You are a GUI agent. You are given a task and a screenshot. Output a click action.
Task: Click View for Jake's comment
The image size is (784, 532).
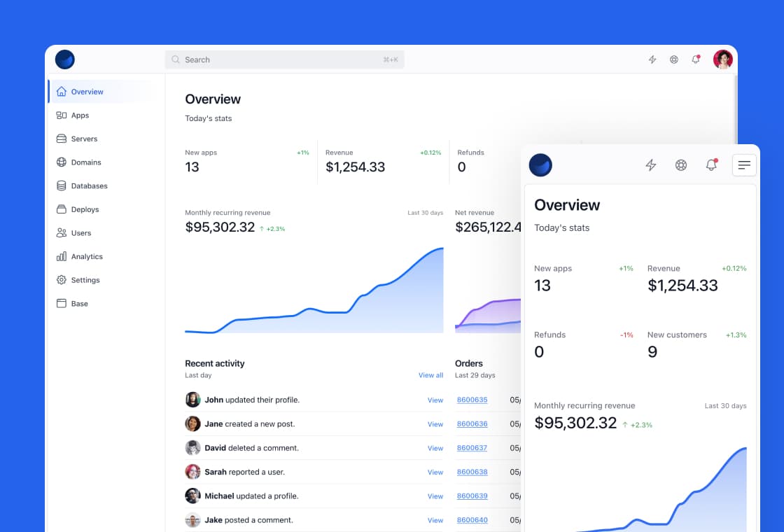(435, 520)
